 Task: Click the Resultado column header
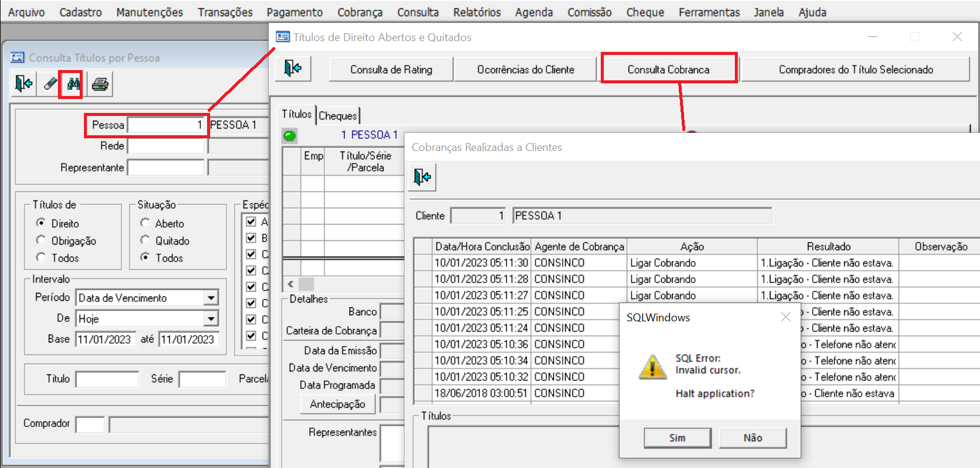[x=829, y=246]
